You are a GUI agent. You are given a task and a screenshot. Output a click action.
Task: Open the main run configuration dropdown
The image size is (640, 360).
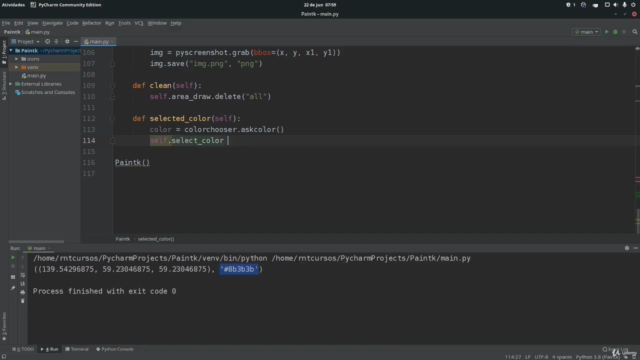click(x=587, y=32)
